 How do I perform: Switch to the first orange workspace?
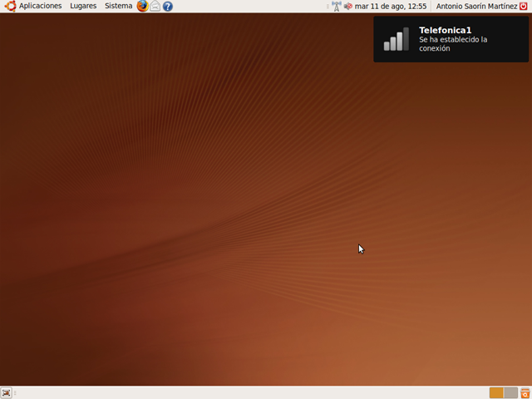[496, 392]
